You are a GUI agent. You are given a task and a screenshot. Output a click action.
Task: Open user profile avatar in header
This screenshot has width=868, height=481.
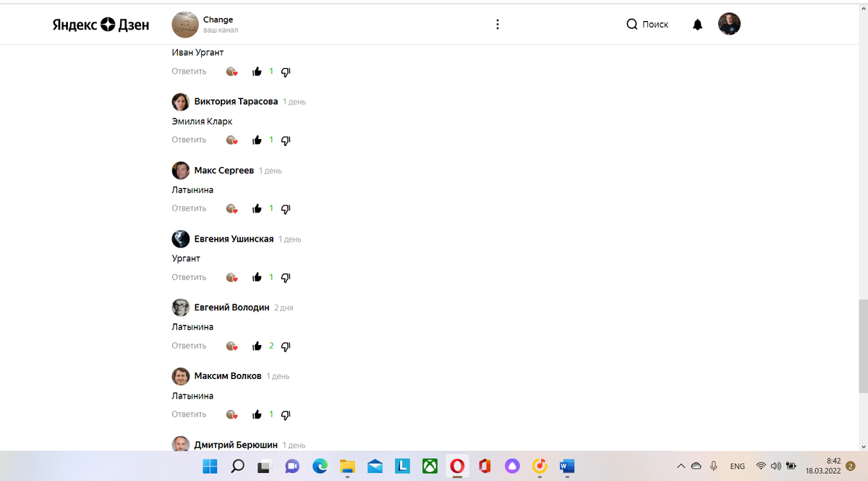(729, 24)
